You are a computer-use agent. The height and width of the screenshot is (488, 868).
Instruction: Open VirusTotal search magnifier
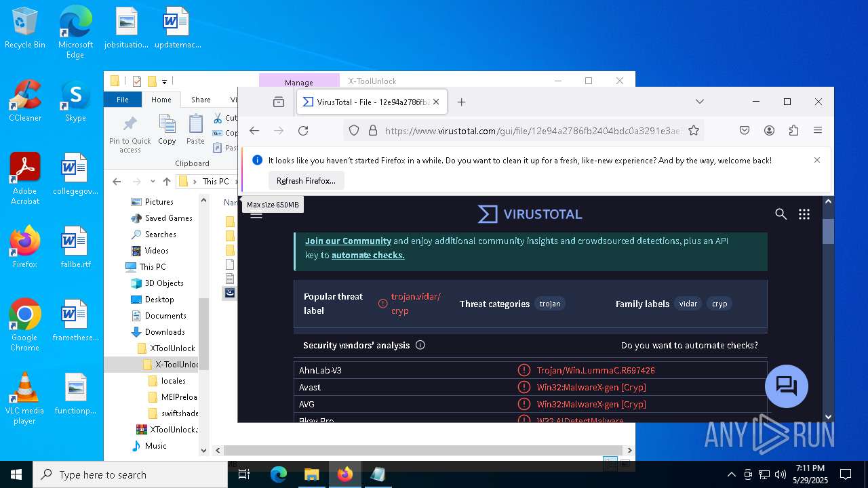[781, 214]
